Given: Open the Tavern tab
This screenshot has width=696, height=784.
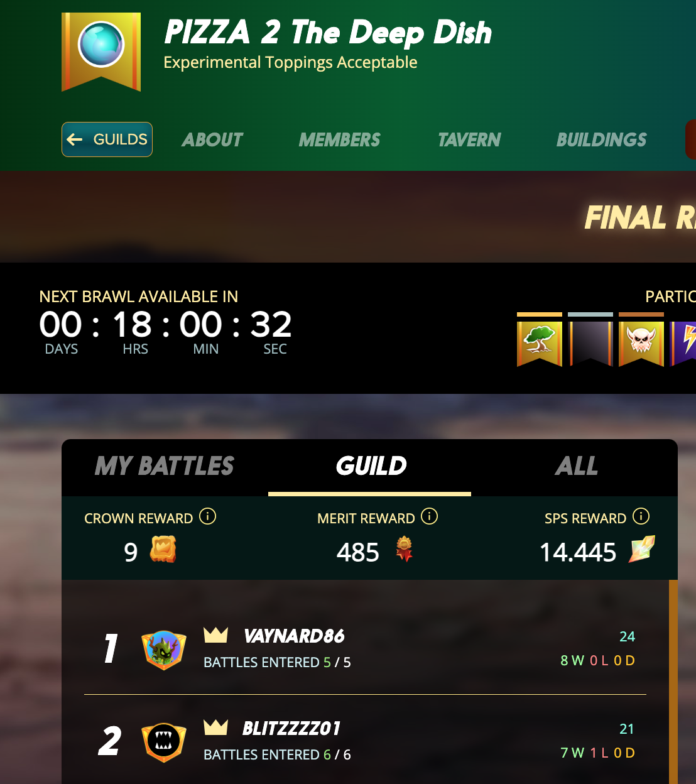Looking at the screenshot, I should 469,139.
